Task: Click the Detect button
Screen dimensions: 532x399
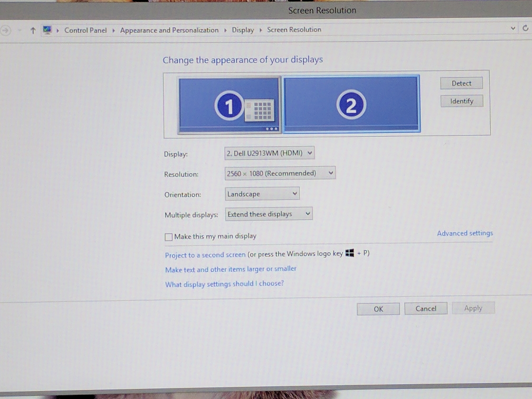Action: coord(461,83)
